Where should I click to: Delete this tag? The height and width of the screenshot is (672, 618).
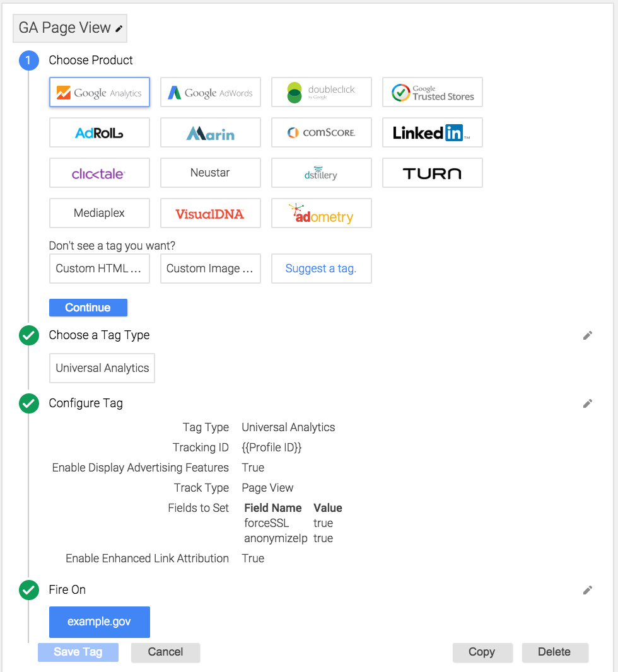pyautogui.click(x=554, y=652)
